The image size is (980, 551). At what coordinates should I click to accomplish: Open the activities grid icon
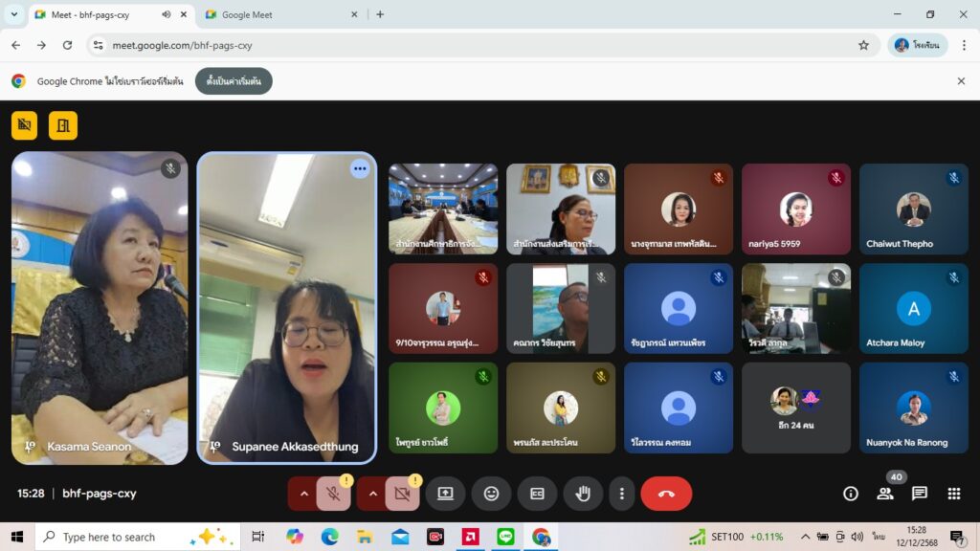click(x=953, y=494)
